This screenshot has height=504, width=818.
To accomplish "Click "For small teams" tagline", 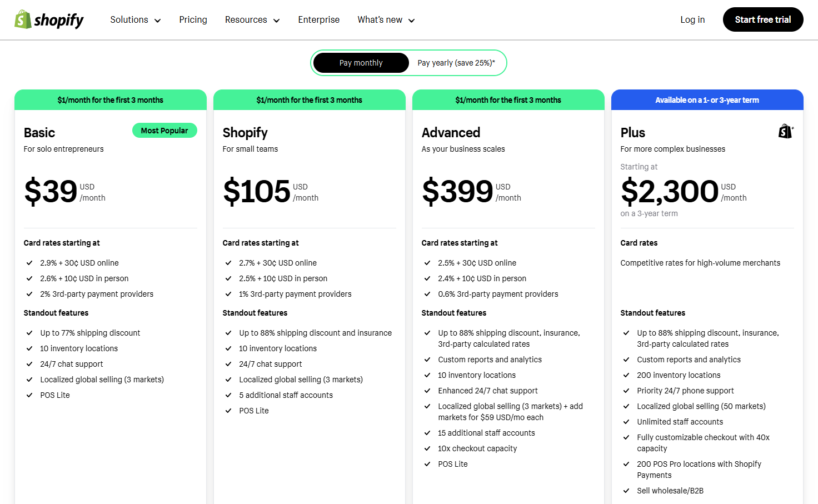I will tap(250, 149).
